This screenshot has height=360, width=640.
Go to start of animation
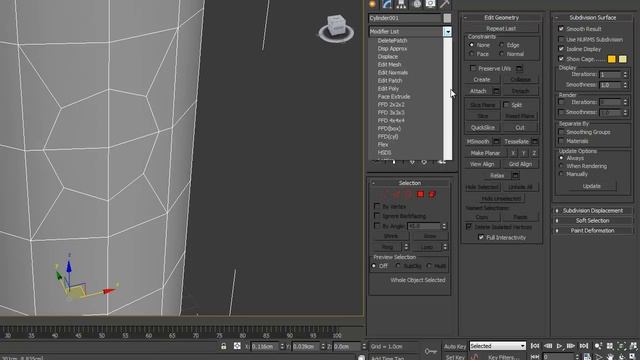click(x=535, y=346)
